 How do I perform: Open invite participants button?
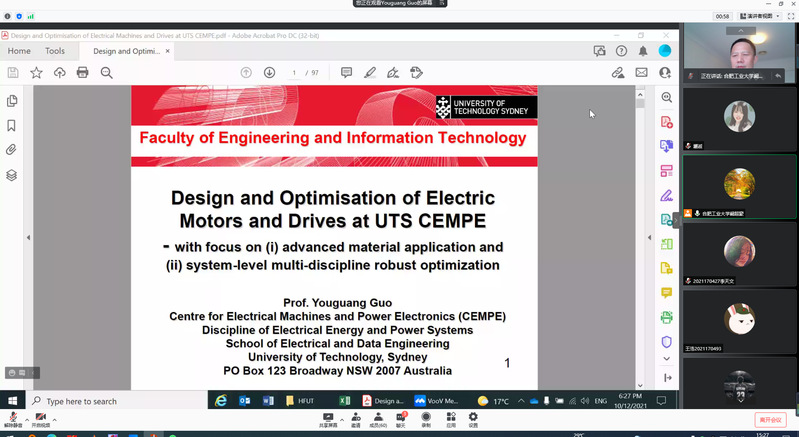tap(356, 420)
